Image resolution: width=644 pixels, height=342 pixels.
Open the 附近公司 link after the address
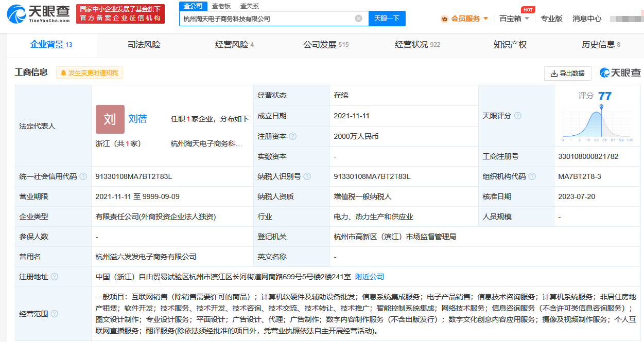(370, 277)
